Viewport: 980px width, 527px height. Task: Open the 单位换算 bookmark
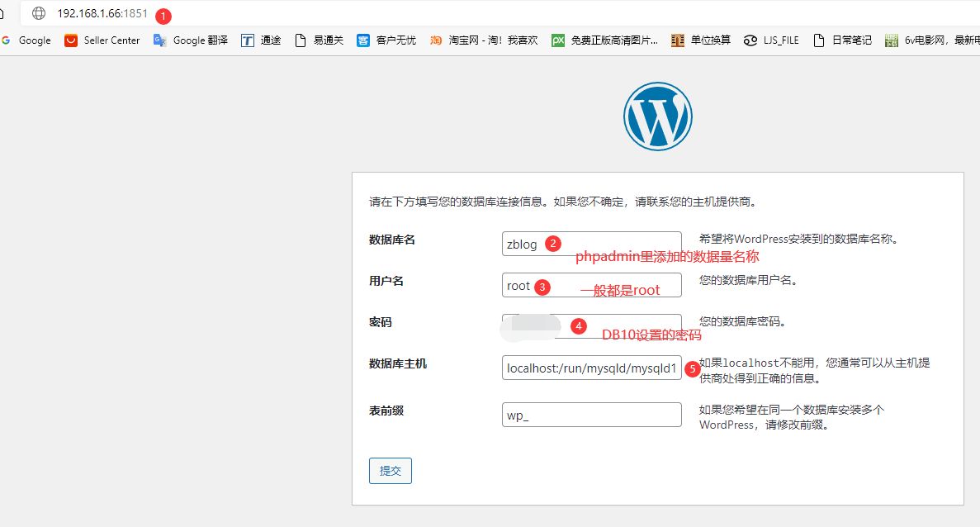pyautogui.click(x=701, y=40)
